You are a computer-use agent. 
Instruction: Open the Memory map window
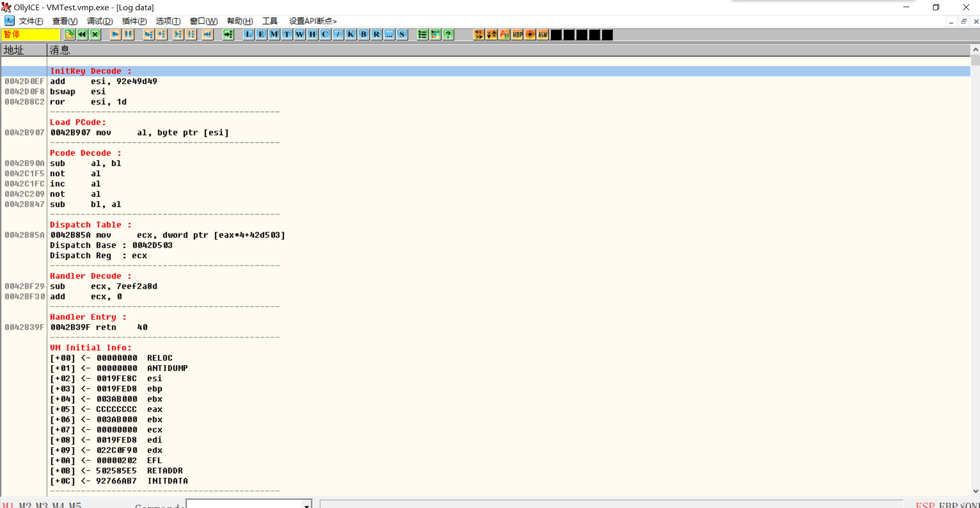[274, 34]
